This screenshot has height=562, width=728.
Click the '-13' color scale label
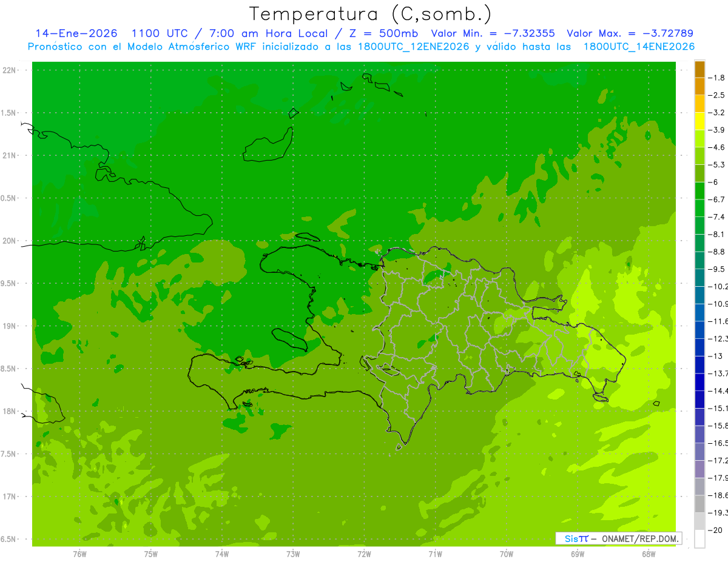(715, 356)
